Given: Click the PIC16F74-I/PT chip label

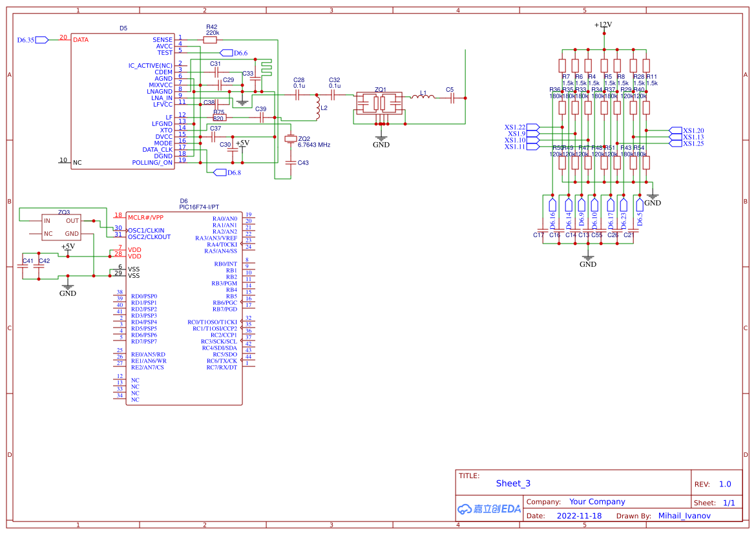Looking at the screenshot, I should [201, 207].
